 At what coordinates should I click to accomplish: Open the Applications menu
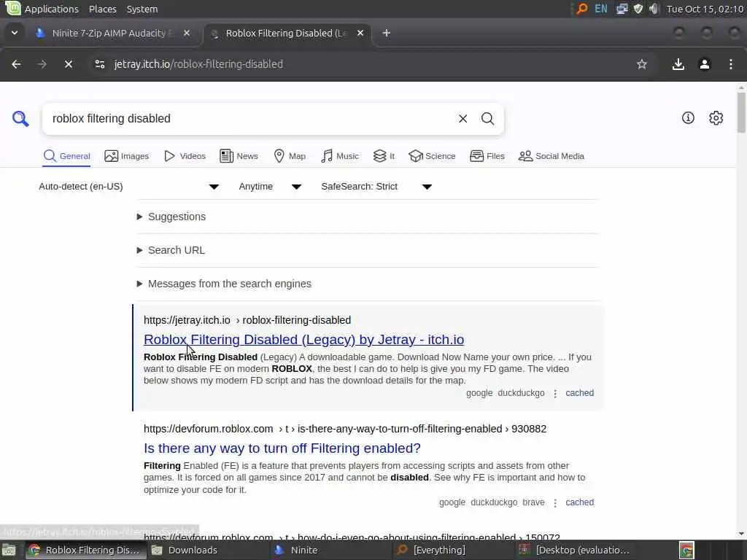[x=52, y=9]
